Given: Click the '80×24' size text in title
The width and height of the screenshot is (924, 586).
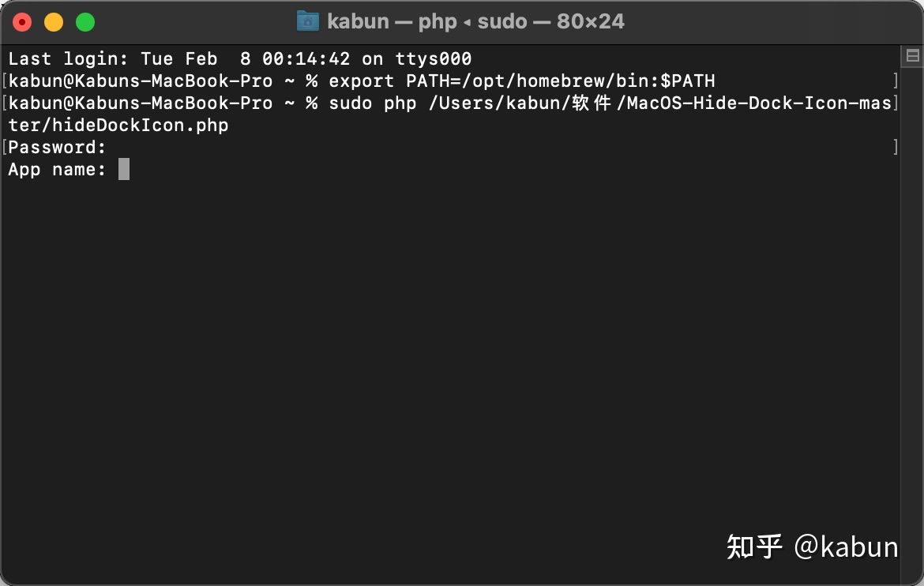Looking at the screenshot, I should (x=590, y=21).
